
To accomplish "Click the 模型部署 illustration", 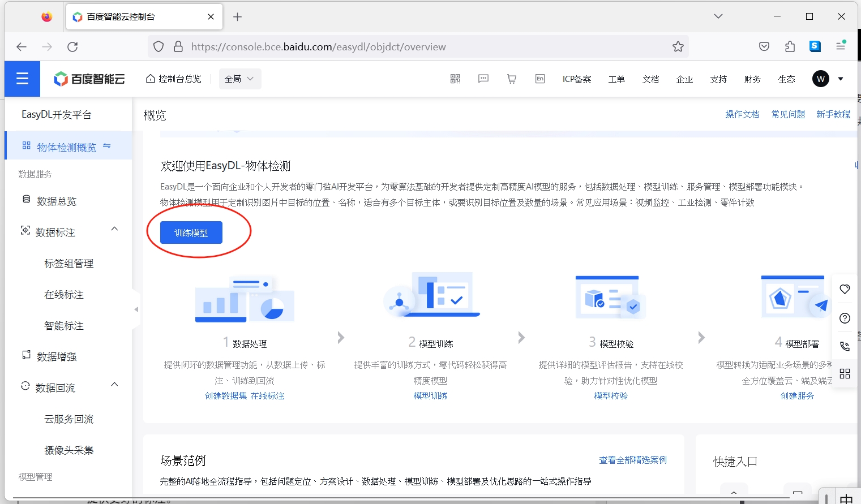I will [x=796, y=297].
